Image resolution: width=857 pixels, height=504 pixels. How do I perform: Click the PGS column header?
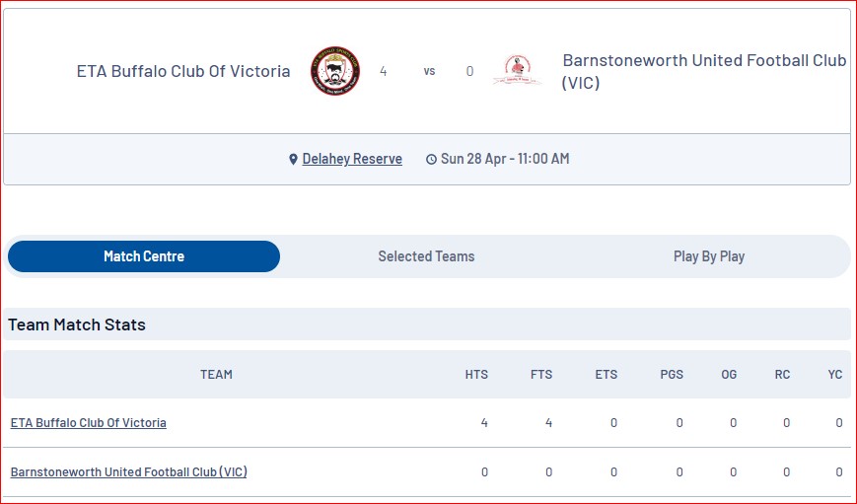(x=672, y=375)
